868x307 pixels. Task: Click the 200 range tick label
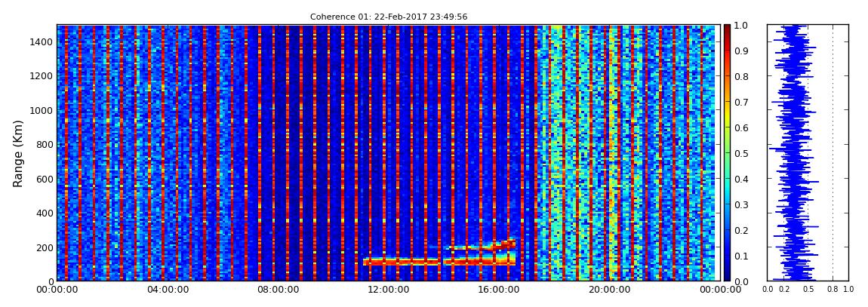click(x=44, y=247)
